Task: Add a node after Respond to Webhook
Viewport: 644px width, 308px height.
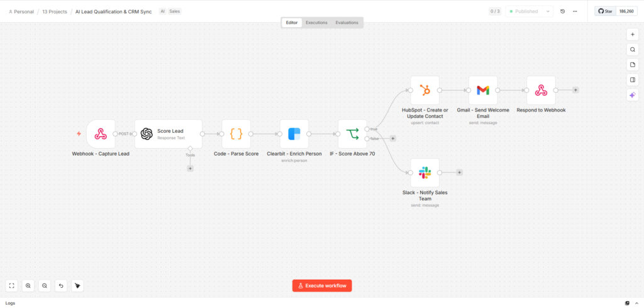Action: (575, 90)
